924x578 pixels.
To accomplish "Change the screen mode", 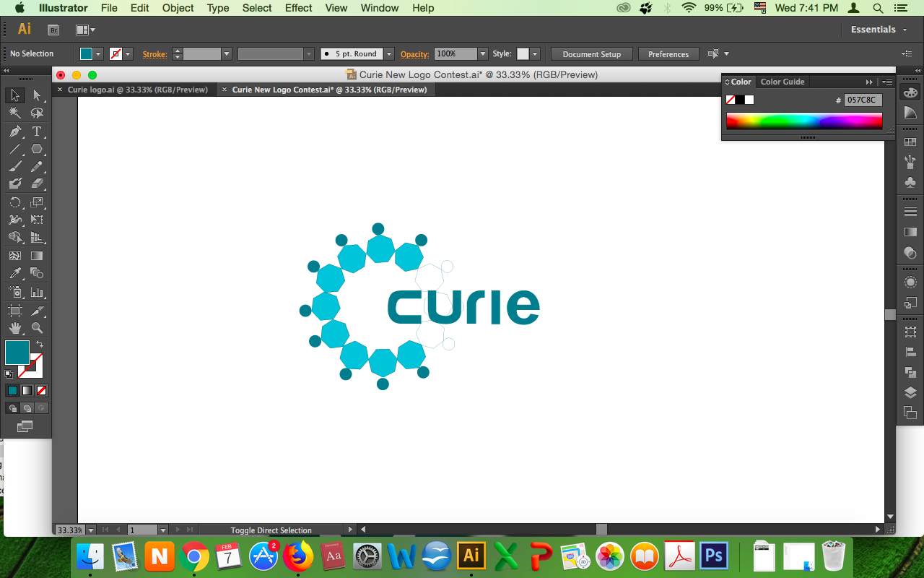I will (25, 427).
